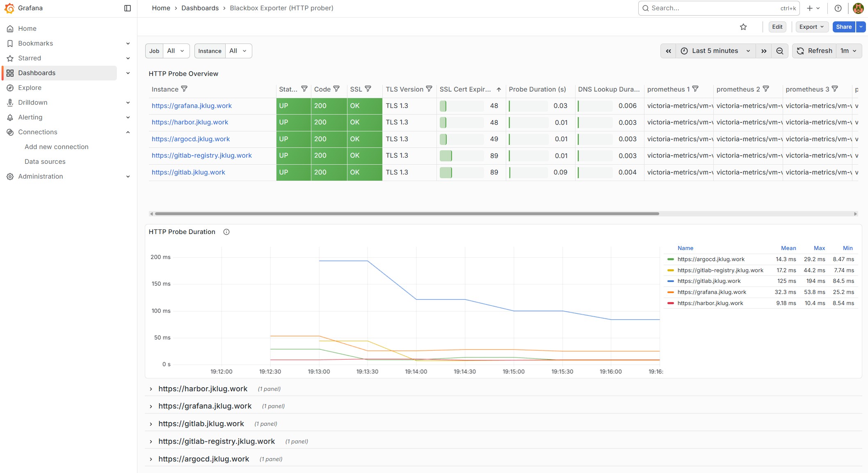
Task: Open the refresh interval 1m dropdown
Action: [848, 51]
